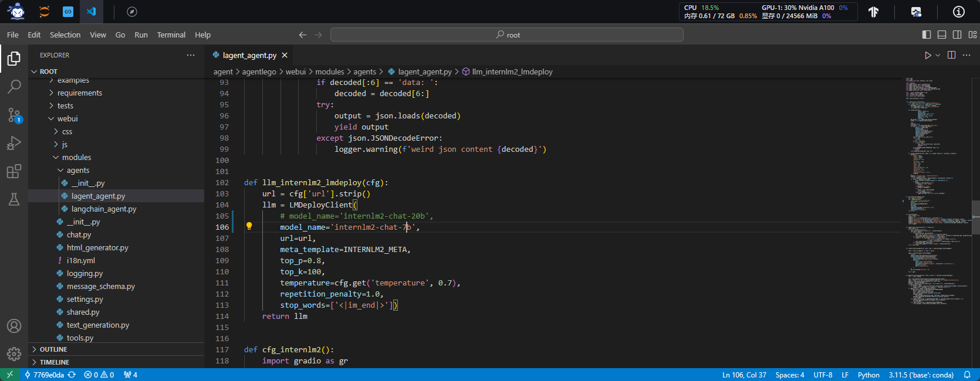Customize layout icon in title bar
980x381 pixels.
(x=973, y=35)
